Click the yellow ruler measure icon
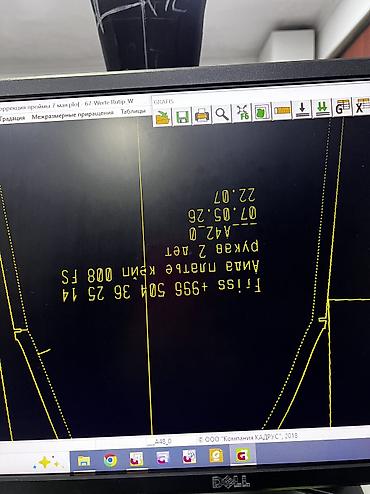The height and width of the screenshot is (494, 370). click(x=282, y=110)
